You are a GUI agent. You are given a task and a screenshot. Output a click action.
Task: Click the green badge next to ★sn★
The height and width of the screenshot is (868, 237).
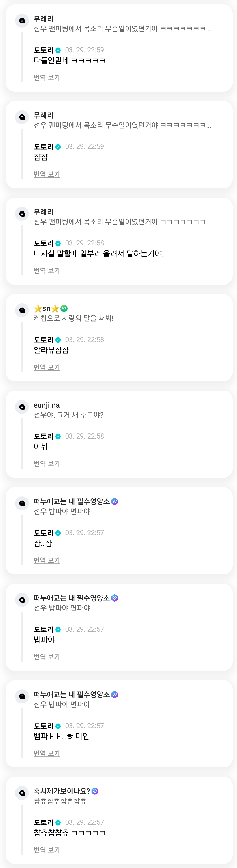point(64,308)
